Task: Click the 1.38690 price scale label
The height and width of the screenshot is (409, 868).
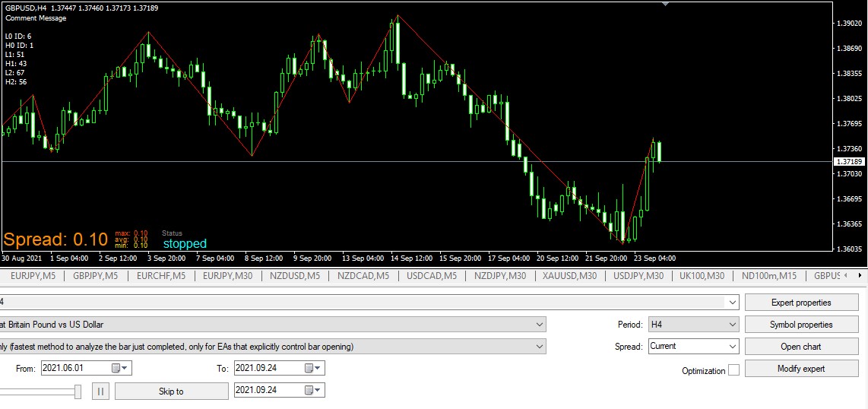Action: 851,49
